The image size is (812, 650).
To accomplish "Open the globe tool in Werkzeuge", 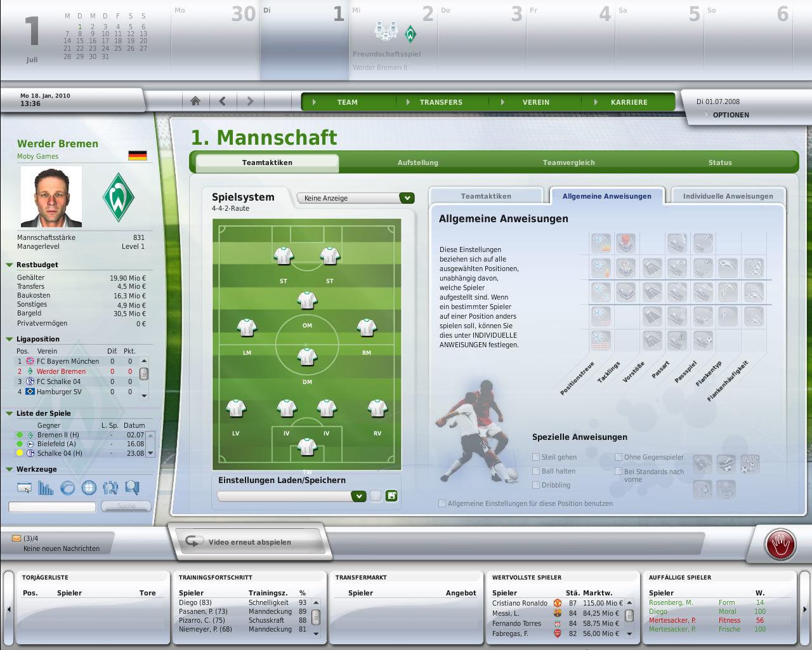I will tap(89, 487).
